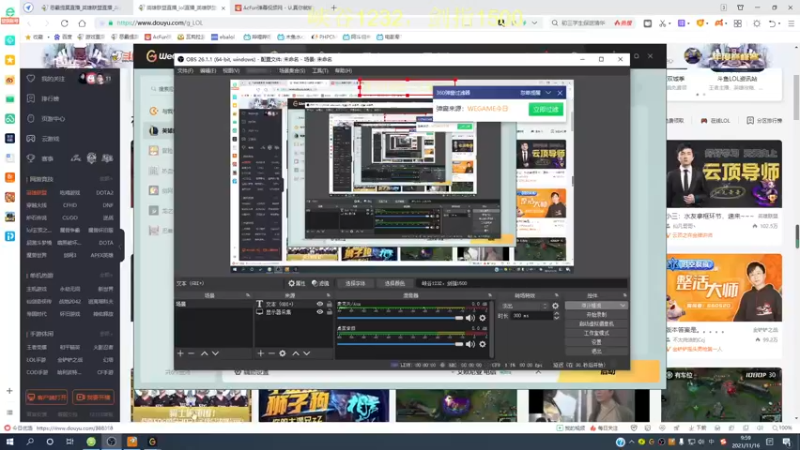Viewport: 800px width, 450px height.
Task: Remove selected source in OBS Sources panel
Action: pyautogui.click(x=271, y=353)
